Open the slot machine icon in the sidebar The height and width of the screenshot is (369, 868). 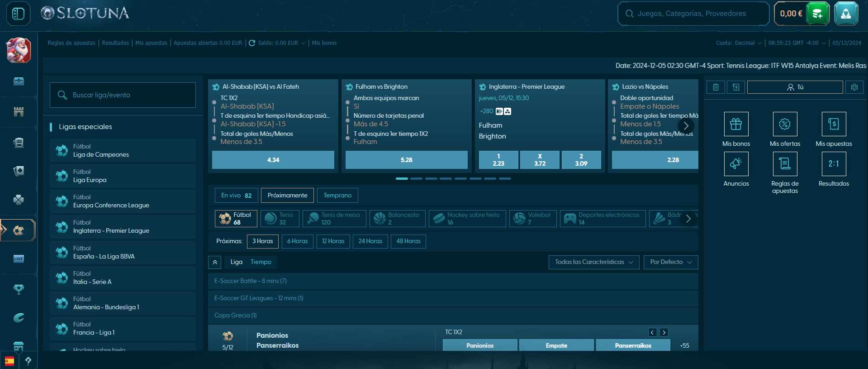point(19,143)
